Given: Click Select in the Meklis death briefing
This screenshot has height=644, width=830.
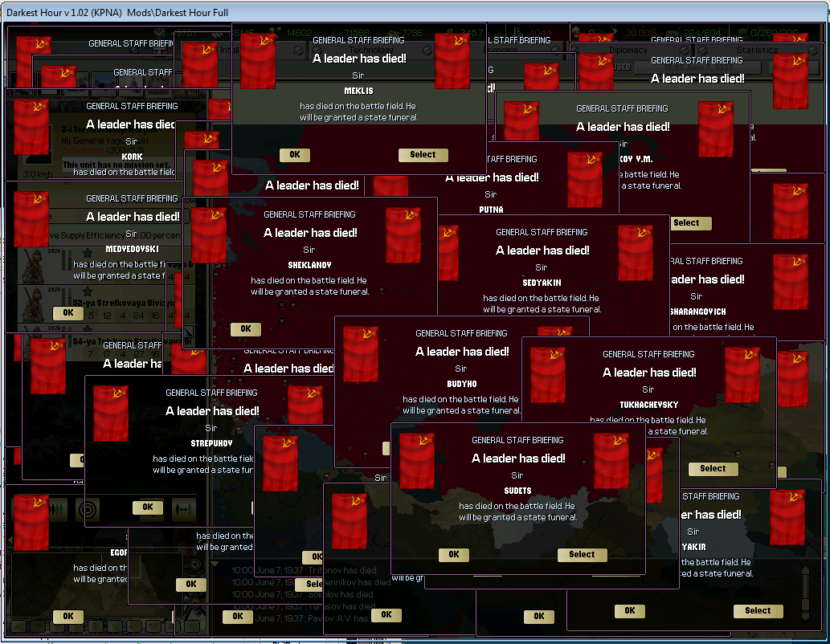Looking at the screenshot, I should [x=423, y=154].
